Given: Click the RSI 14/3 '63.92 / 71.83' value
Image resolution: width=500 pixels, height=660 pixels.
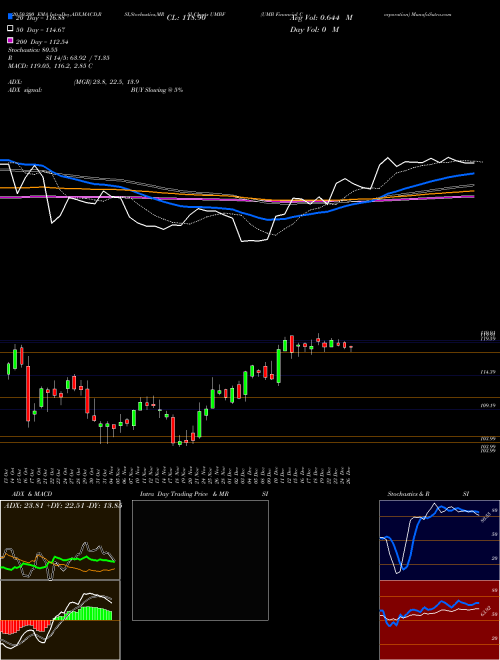Looking at the screenshot, I should [x=92, y=58].
